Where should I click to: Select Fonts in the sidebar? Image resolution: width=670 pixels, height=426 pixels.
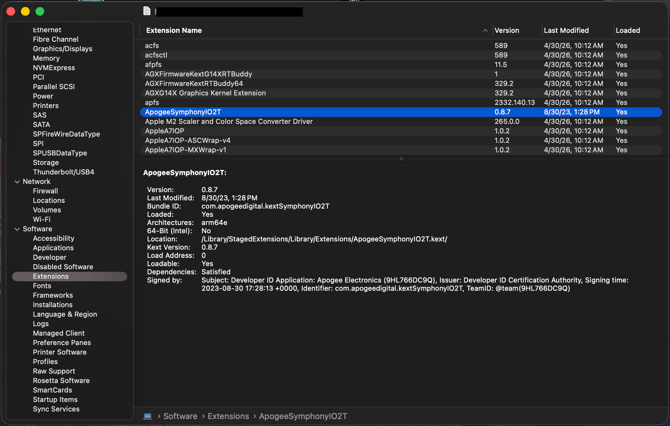pyautogui.click(x=42, y=286)
